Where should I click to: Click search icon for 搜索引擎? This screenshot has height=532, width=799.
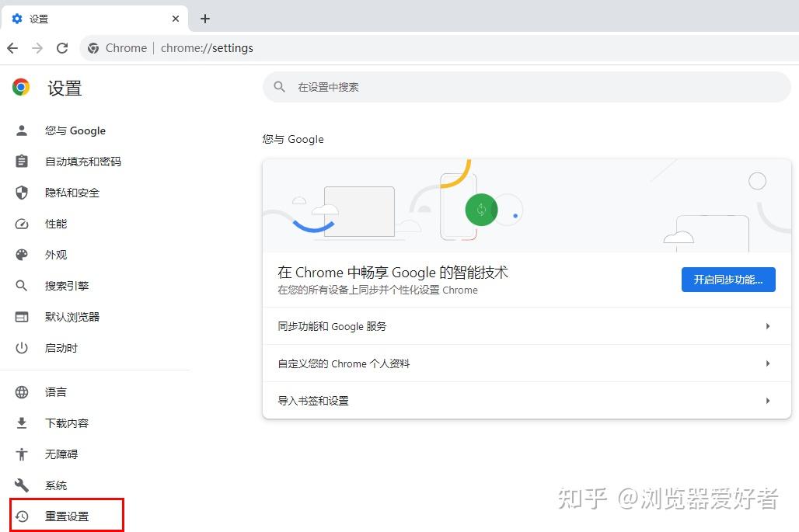(22, 286)
